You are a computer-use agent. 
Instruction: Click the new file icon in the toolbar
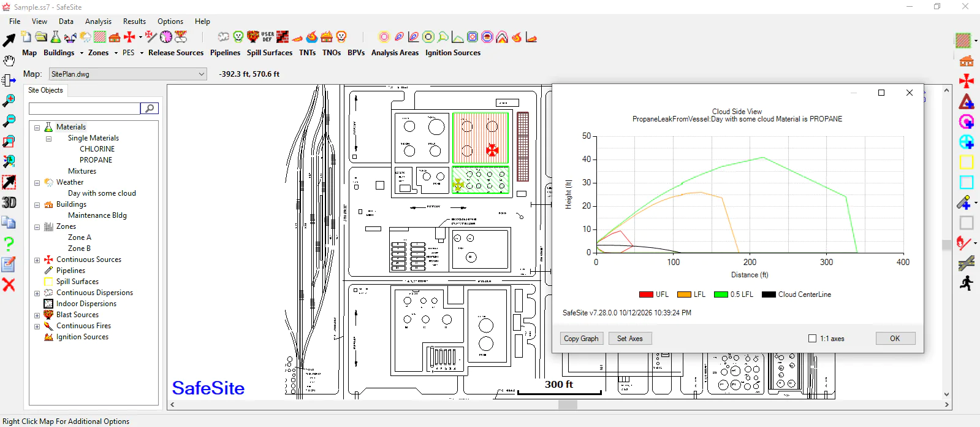click(26, 37)
